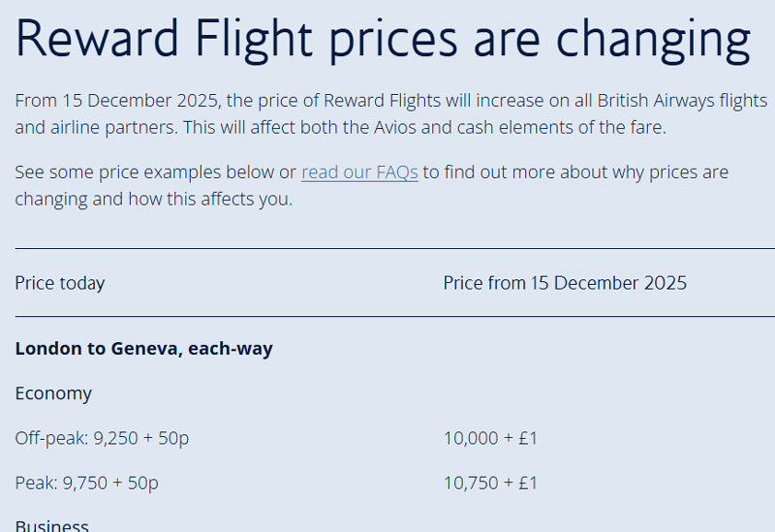Click the text "changing and how this affects you"
Screen dimensions: 775x532
[153, 200]
